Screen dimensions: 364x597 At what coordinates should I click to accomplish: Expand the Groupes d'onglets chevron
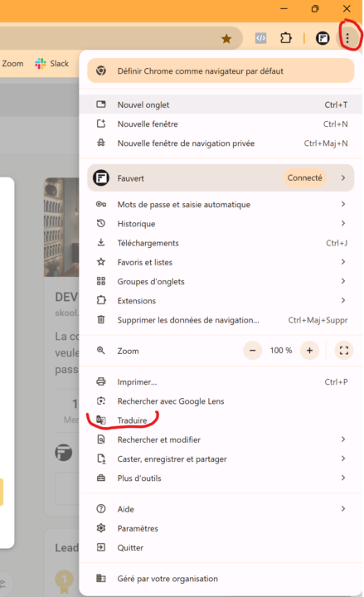(x=343, y=281)
